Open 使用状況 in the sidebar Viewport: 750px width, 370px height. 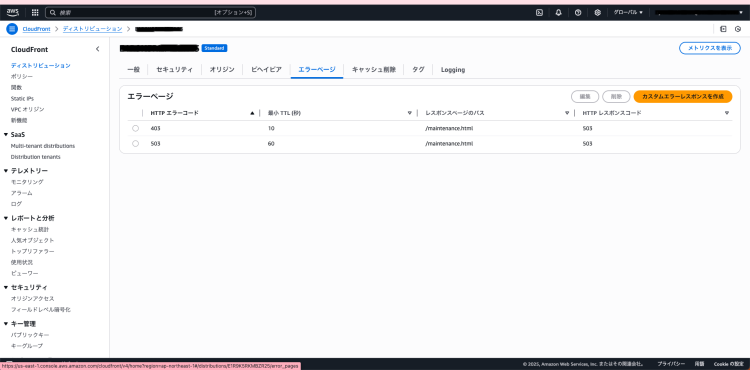coord(22,262)
